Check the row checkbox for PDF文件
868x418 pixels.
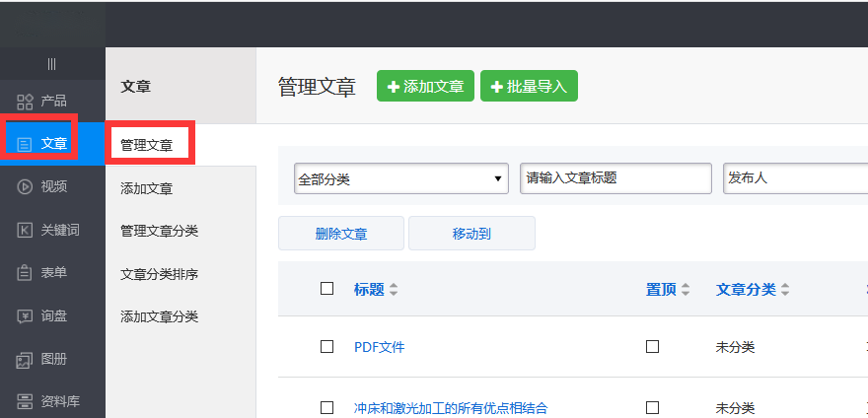(327, 347)
